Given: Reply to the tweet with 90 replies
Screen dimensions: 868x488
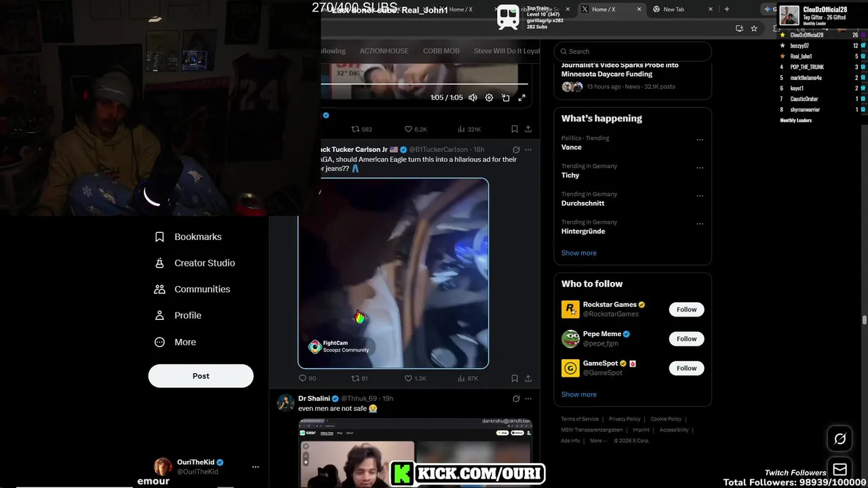Looking at the screenshot, I should [307, 378].
